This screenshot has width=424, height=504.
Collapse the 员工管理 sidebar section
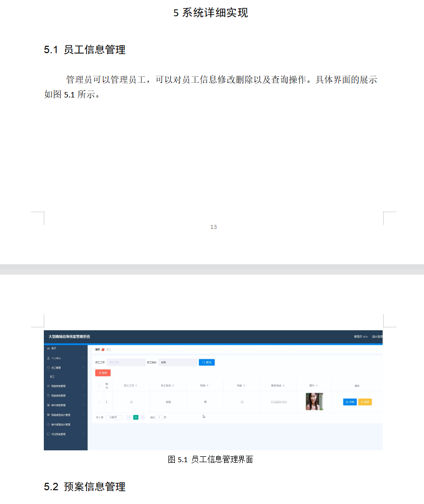[x=83, y=368]
